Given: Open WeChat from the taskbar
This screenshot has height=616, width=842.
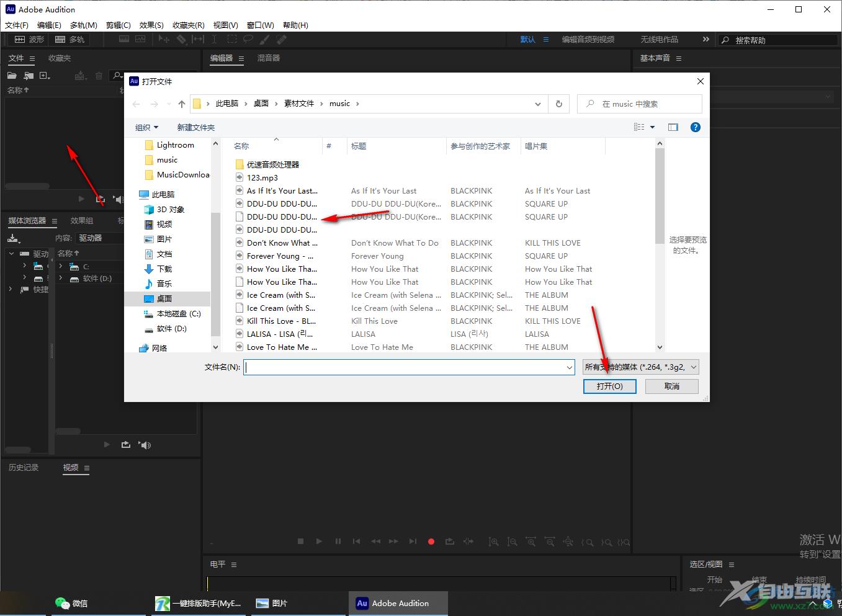Looking at the screenshot, I should (x=71, y=603).
